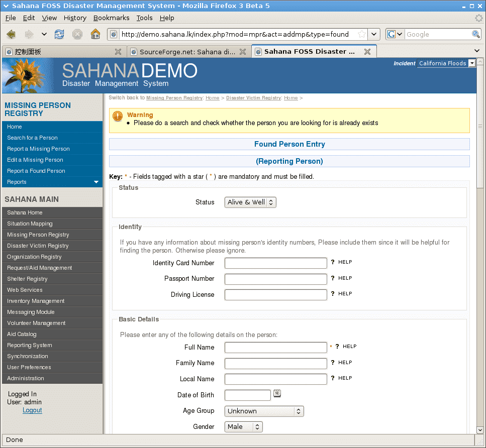The height and width of the screenshot is (448, 486).
Task: Open the list all tabs dropdown
Action: click(x=477, y=51)
